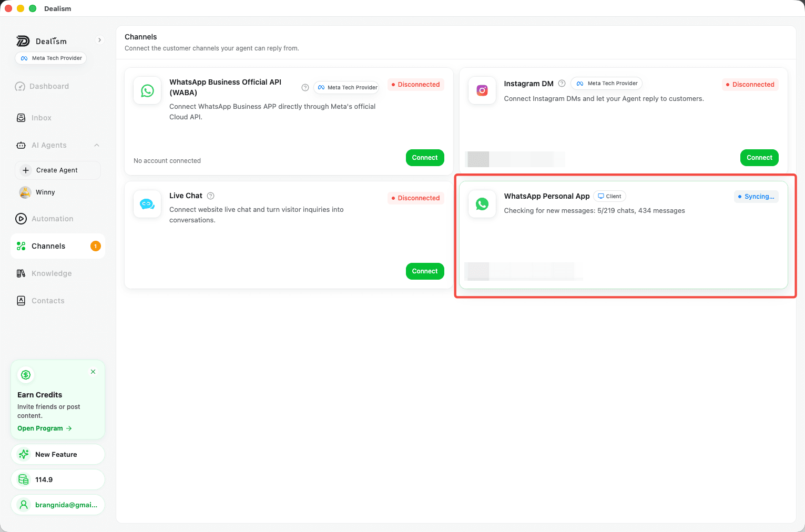Click the Disconnected status on Live Chat
The height and width of the screenshot is (532, 805).
pos(416,198)
